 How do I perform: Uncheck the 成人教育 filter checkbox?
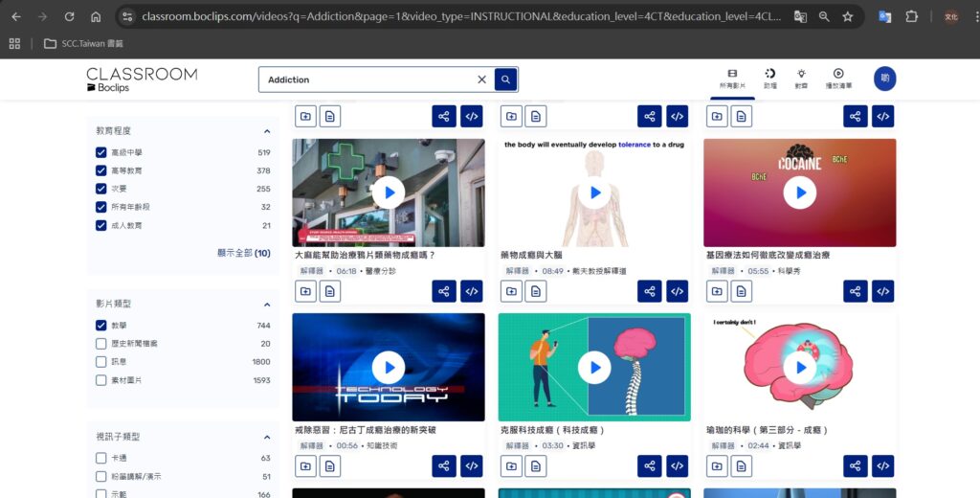tap(101, 225)
